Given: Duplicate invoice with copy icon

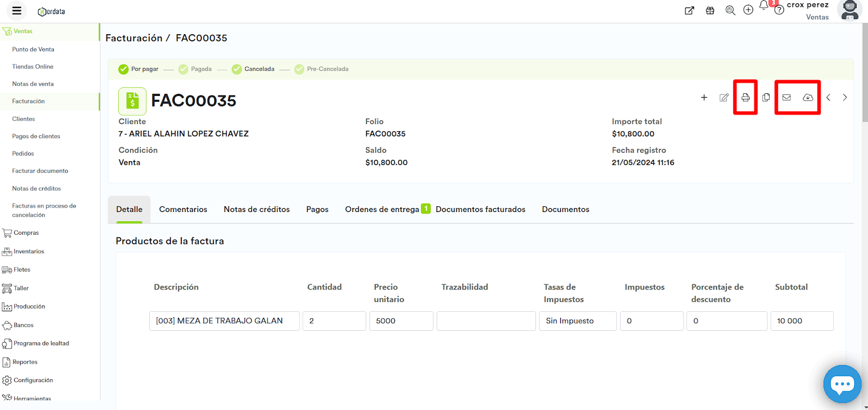Looking at the screenshot, I should click(x=766, y=98).
